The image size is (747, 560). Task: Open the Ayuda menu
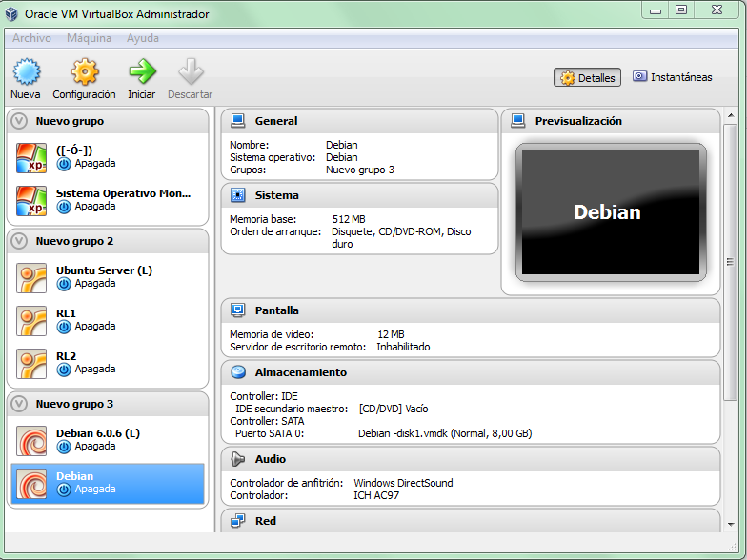coord(143,38)
